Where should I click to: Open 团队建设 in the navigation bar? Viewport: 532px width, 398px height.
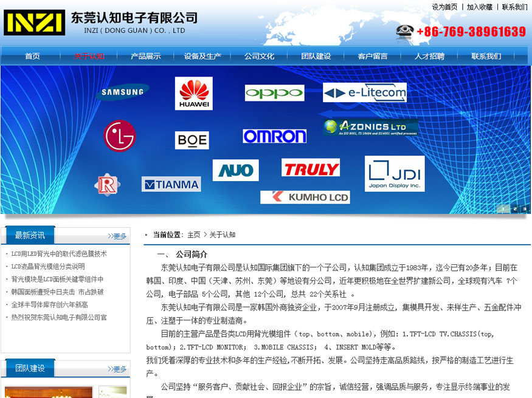pos(316,57)
